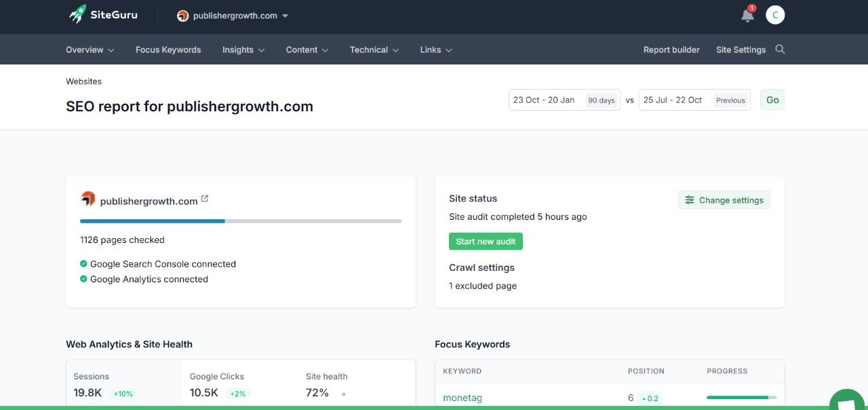Open external link icon beside publishergrowth.com

(x=205, y=199)
